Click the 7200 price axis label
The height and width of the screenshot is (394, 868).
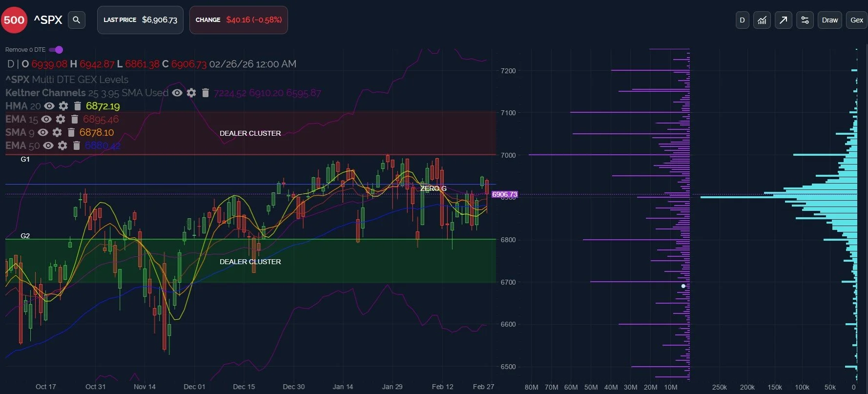(x=508, y=71)
